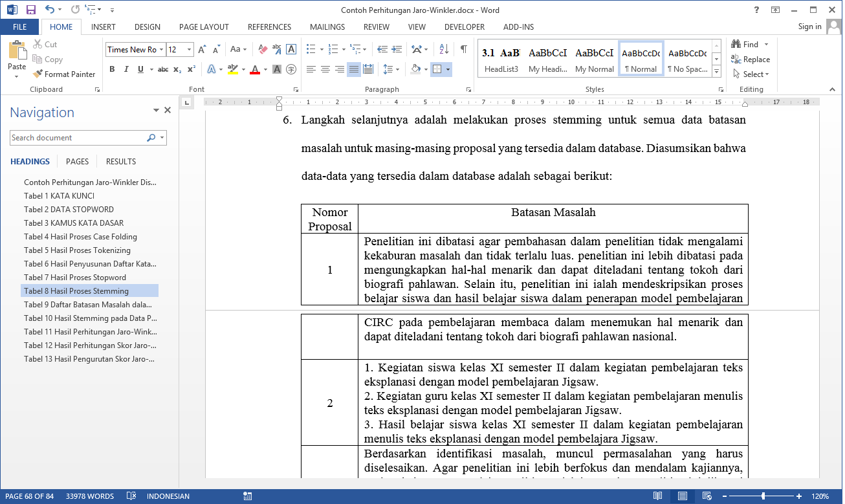Toggle Italic formatting
Screen dimensions: 845x504
[x=126, y=69]
